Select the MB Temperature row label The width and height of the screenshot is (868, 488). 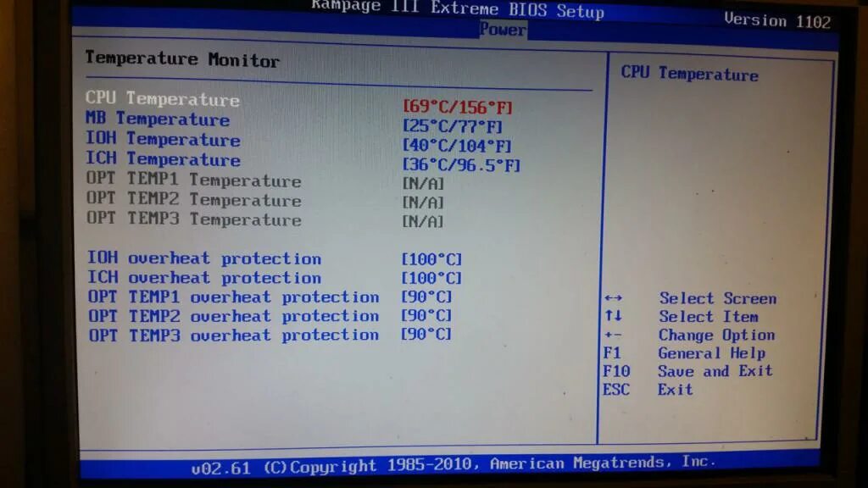pyautogui.click(x=158, y=119)
